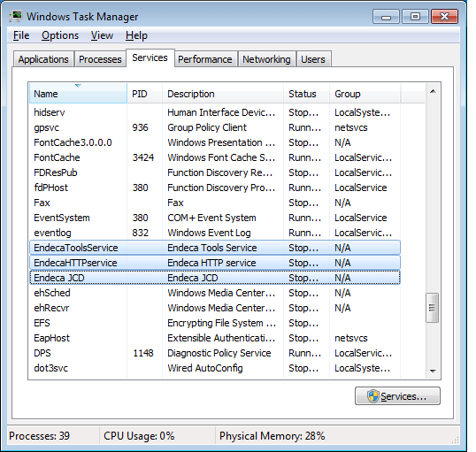
Task: Select the Fax service name
Action: pos(42,203)
